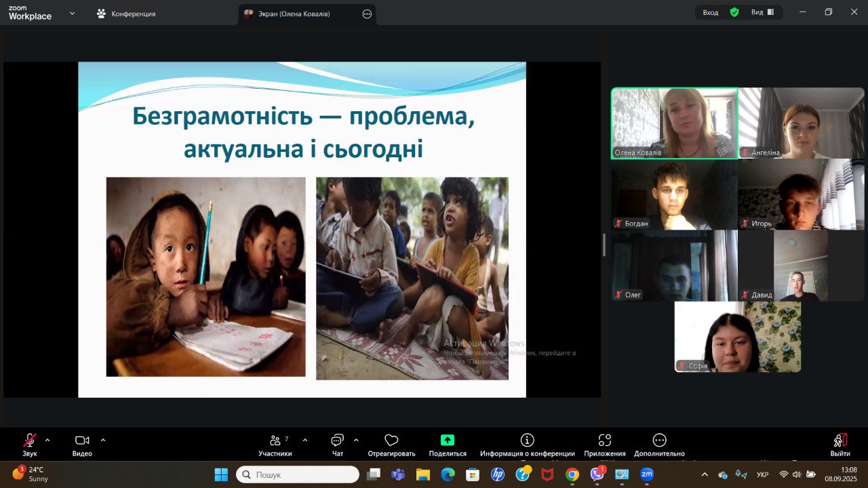Image resolution: width=868 pixels, height=488 pixels.
Task: Click the Пошук taskbar search field
Action: (298, 474)
